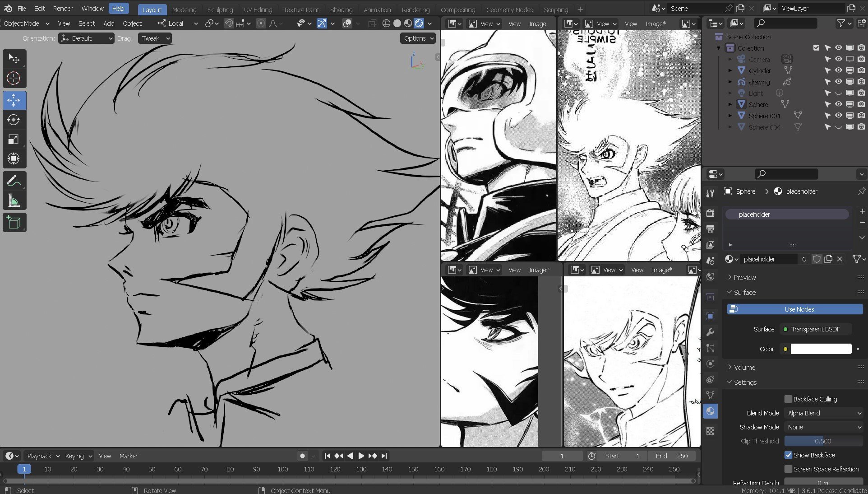This screenshot has width=868, height=494.
Task: Click Transparent BSDF surface shader button
Action: tap(816, 329)
